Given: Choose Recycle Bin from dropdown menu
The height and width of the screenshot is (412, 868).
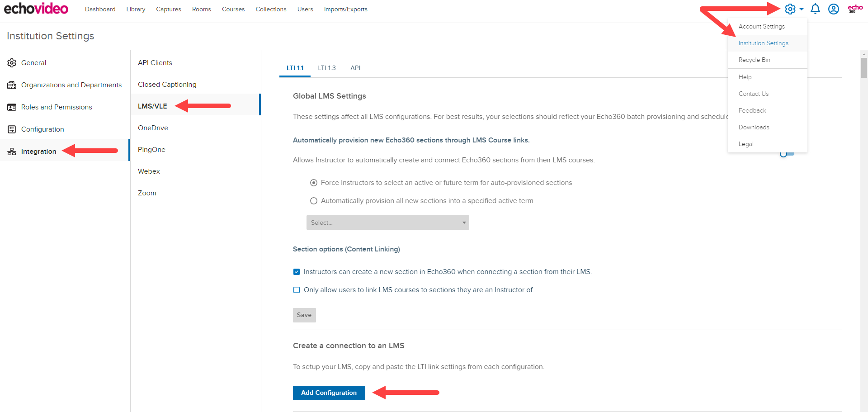Looking at the screenshot, I should pyautogui.click(x=768, y=60).
